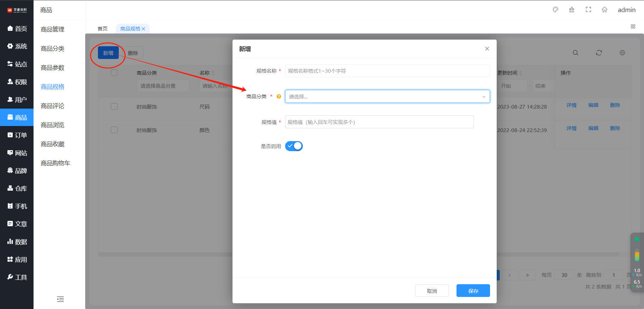This screenshot has height=309, width=644.
Task: Collapse sidebar using bottom menu fold icon
Action: pyautogui.click(x=60, y=299)
